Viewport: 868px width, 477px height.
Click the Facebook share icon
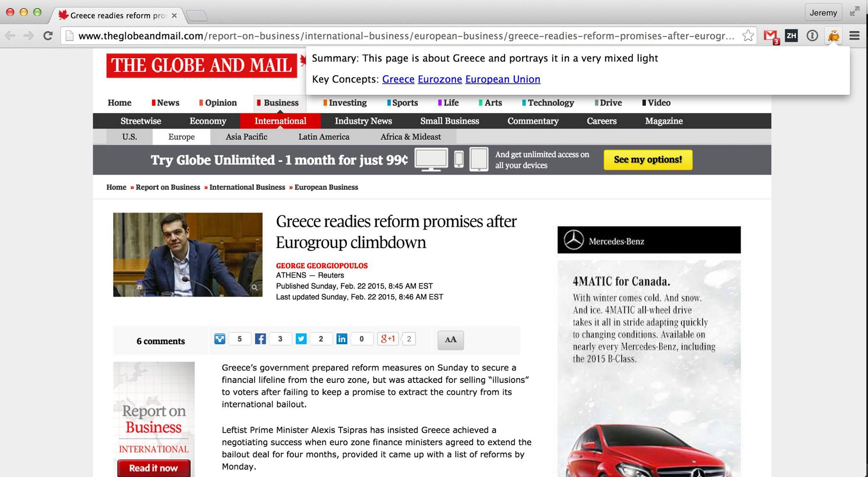point(260,339)
